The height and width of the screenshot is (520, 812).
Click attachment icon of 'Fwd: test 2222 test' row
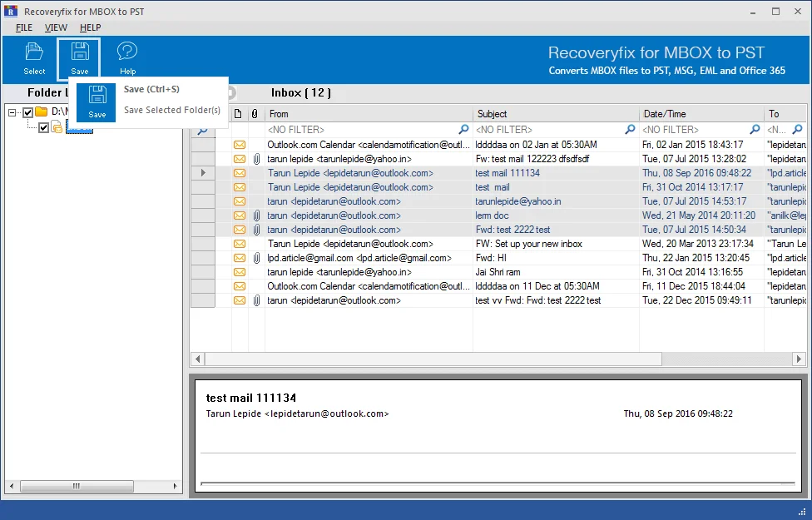coord(256,230)
